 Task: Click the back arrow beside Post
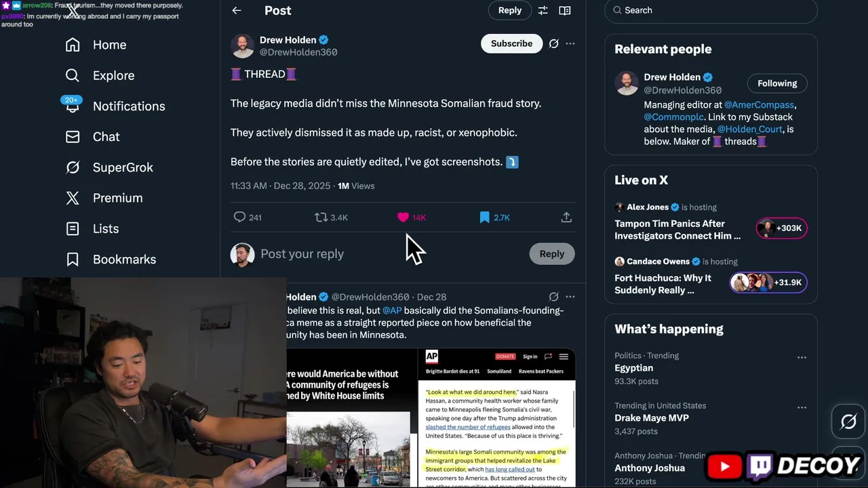[236, 10]
